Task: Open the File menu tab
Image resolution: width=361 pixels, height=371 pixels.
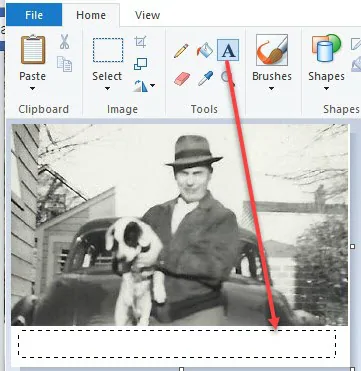Action: pyautogui.click(x=34, y=15)
